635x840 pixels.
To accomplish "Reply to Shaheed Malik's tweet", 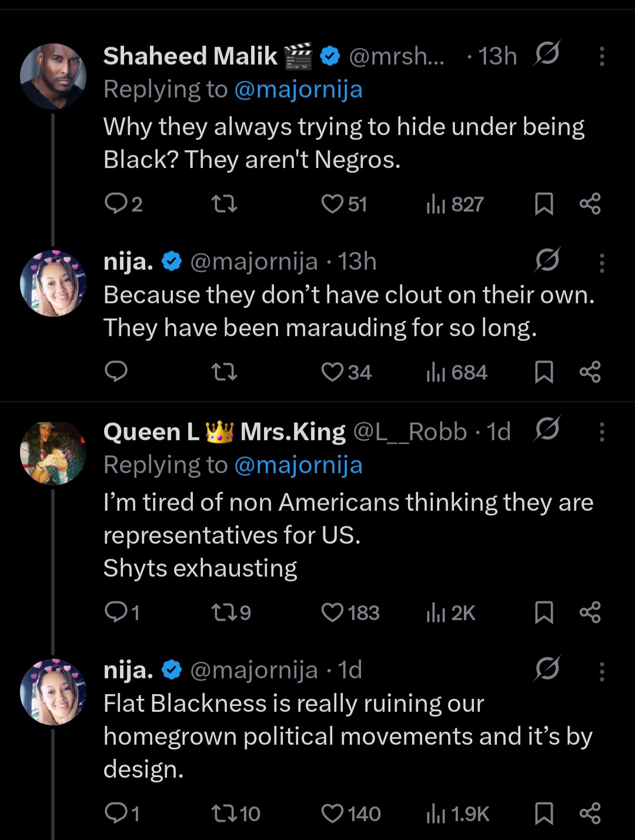I will click(x=116, y=204).
